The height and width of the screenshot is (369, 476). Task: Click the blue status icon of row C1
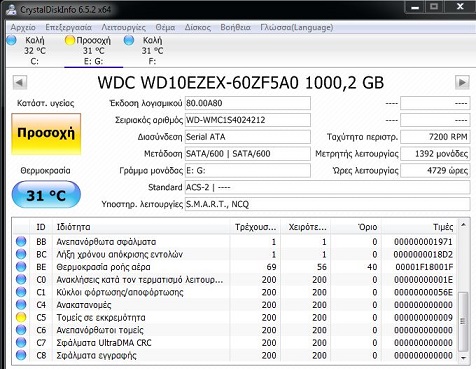pyautogui.click(x=21, y=292)
